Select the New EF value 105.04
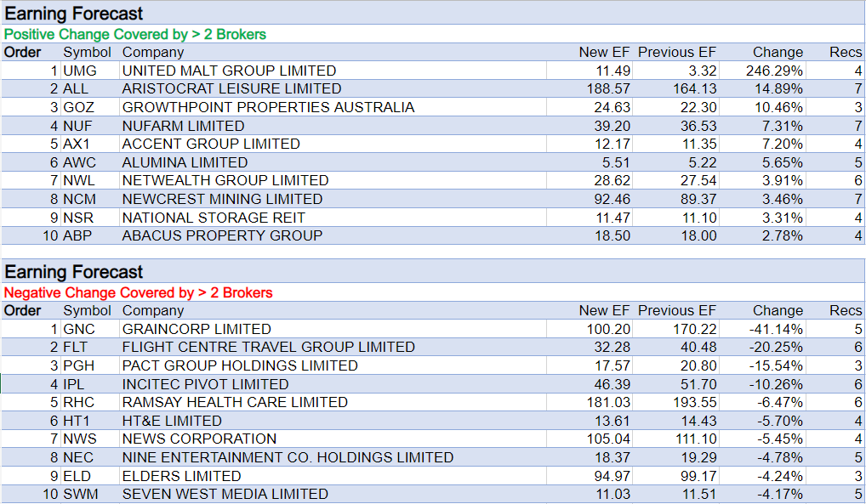 (x=608, y=439)
